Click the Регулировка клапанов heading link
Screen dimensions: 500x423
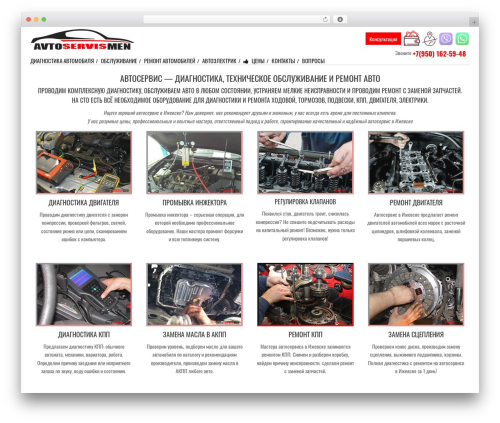tap(305, 202)
